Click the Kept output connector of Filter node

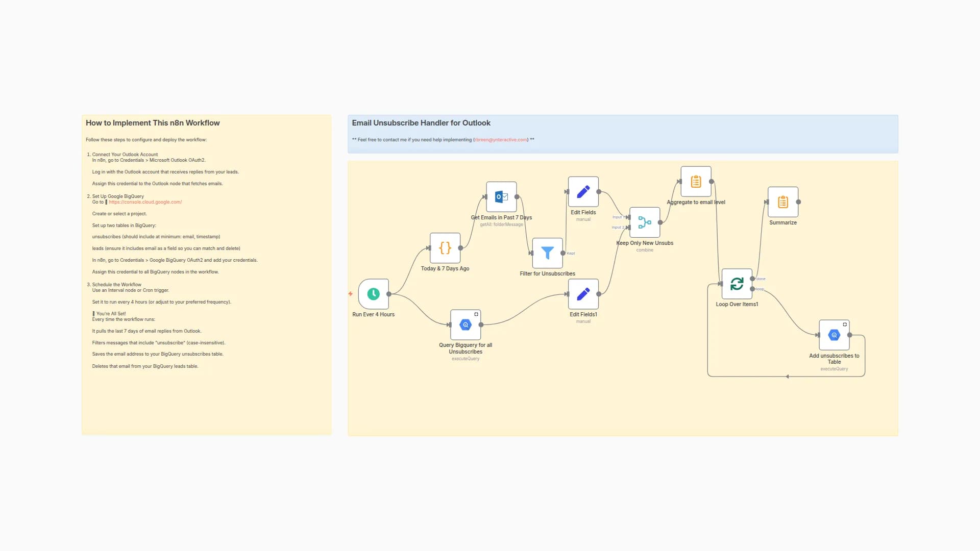click(x=563, y=253)
